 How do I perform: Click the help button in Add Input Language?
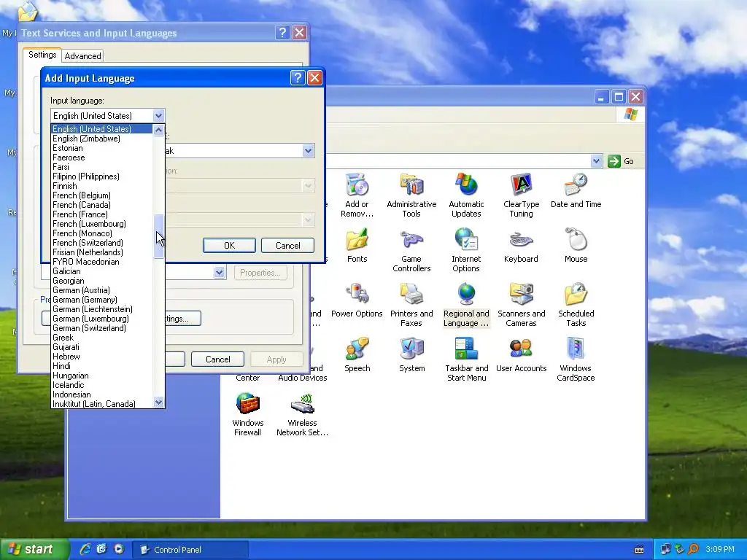coord(298,77)
